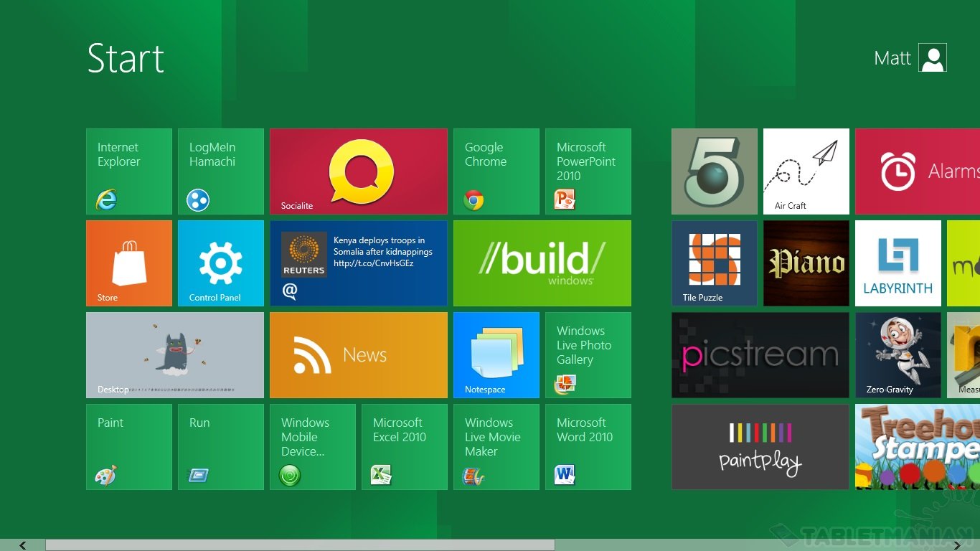Open the Alarms clock tile

pyautogui.click(x=917, y=171)
